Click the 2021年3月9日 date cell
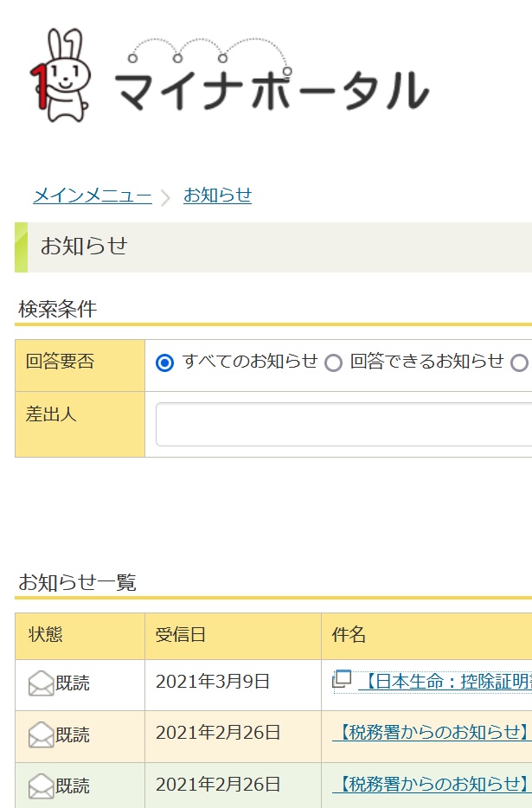Viewport: 532px width, 808px height. click(x=213, y=682)
